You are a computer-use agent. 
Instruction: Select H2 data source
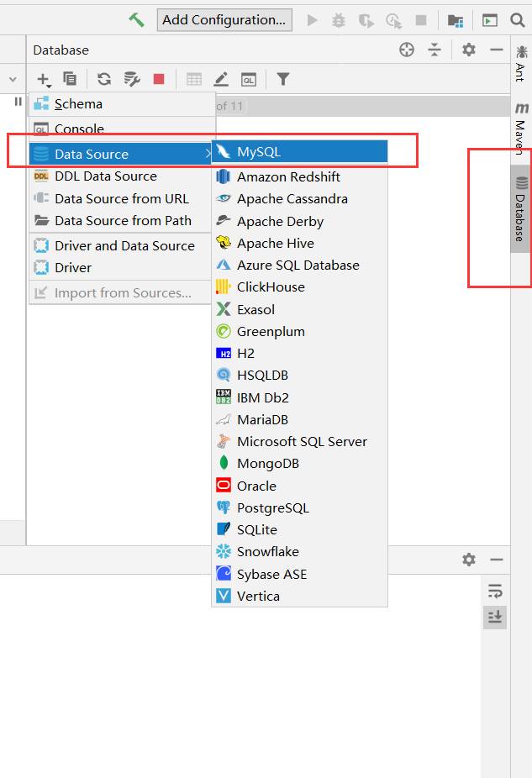[x=300, y=353]
